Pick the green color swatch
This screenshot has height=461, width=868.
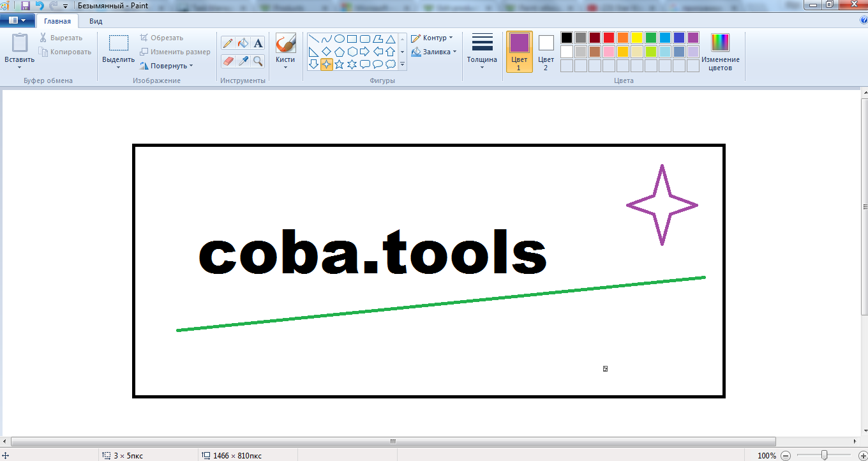(x=651, y=38)
